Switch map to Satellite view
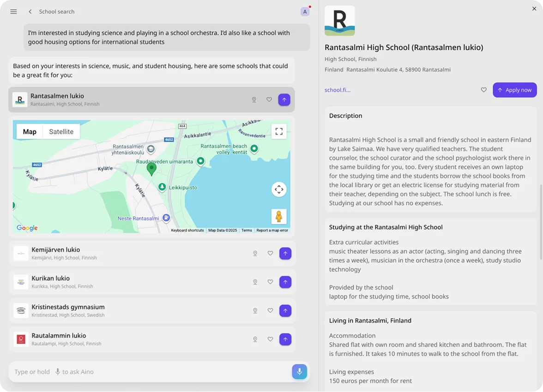543x392 pixels. click(61, 131)
